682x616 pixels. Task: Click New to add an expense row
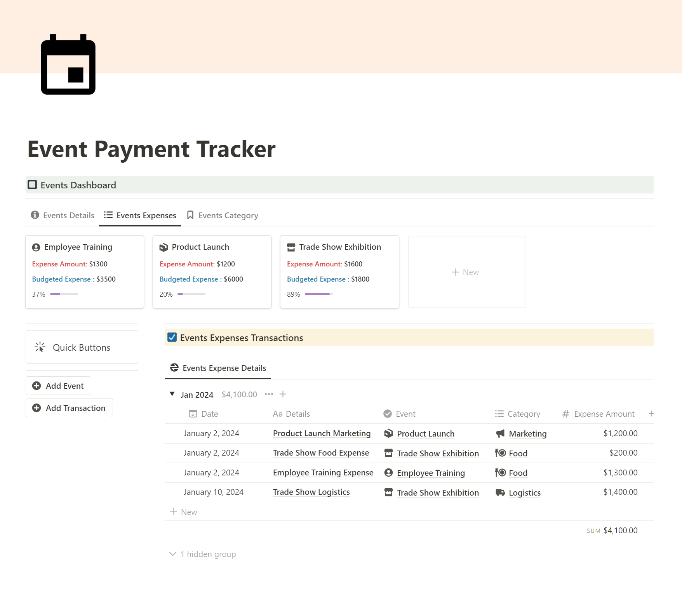[184, 512]
